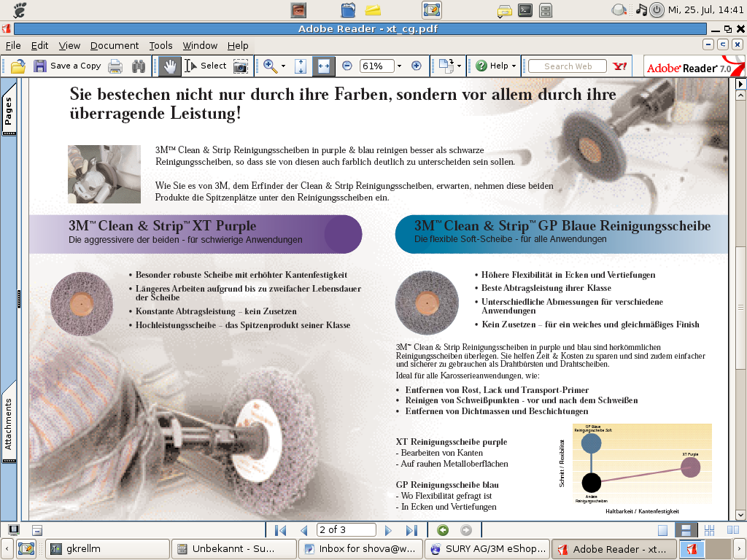Click the Print icon in toolbar
The width and height of the screenshot is (747, 560).
click(x=115, y=66)
